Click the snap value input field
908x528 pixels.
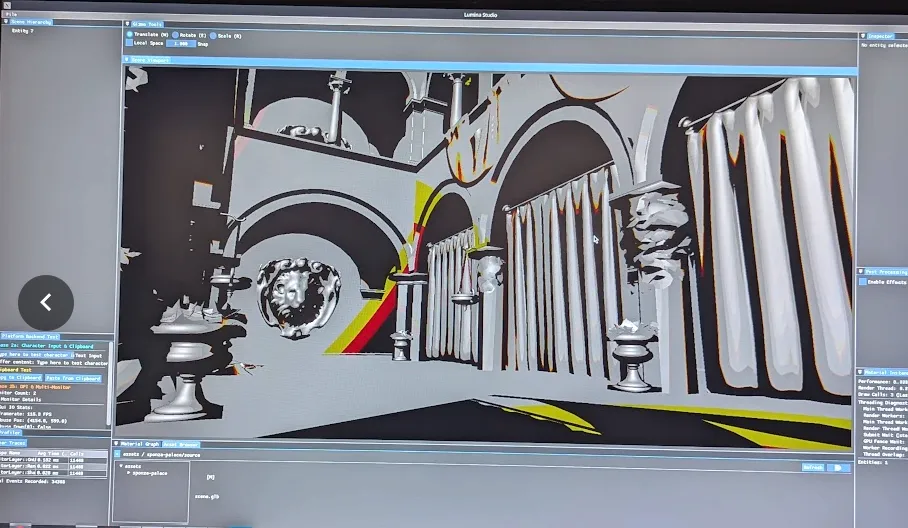(181, 43)
